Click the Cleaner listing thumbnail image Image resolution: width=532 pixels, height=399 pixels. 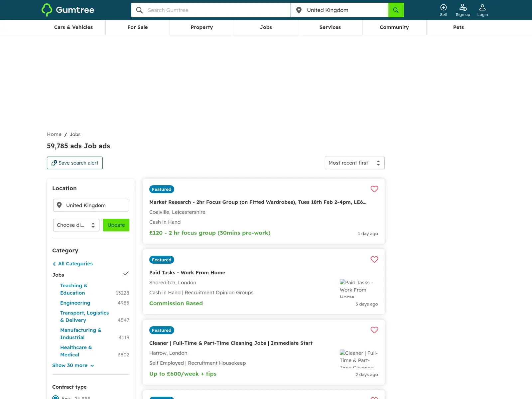point(359,358)
